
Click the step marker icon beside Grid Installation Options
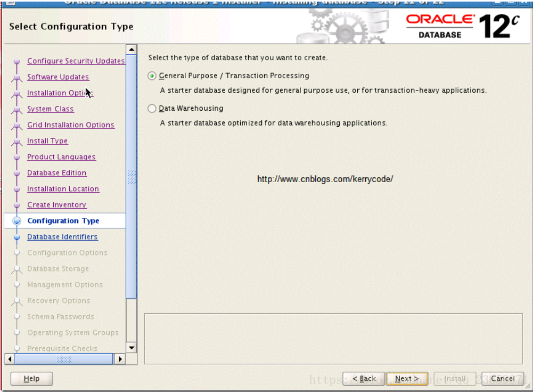[17, 126]
